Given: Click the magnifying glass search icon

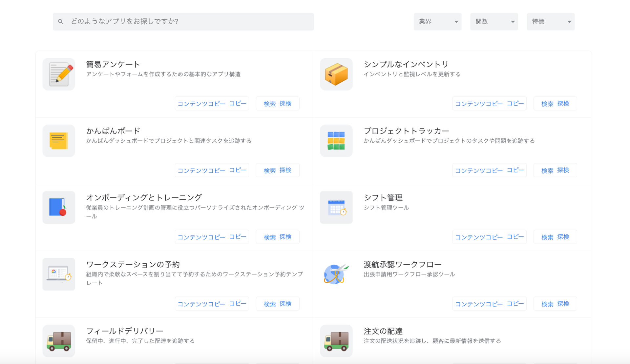Looking at the screenshot, I should (61, 21).
